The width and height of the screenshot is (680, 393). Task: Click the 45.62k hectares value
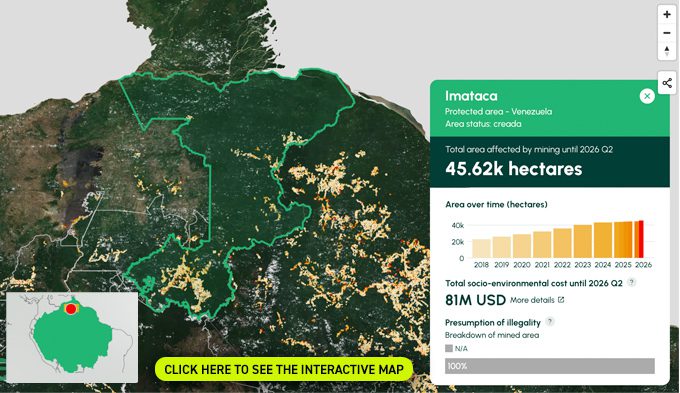(x=513, y=169)
